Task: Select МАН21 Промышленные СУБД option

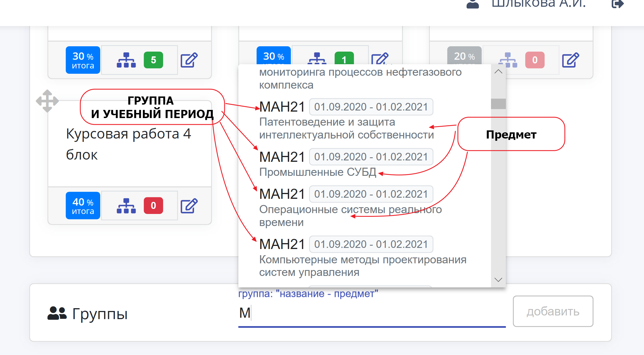Action: (365, 164)
